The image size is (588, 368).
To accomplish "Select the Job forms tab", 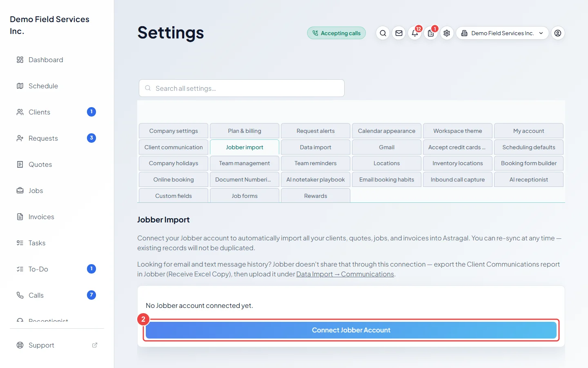I will 245,196.
